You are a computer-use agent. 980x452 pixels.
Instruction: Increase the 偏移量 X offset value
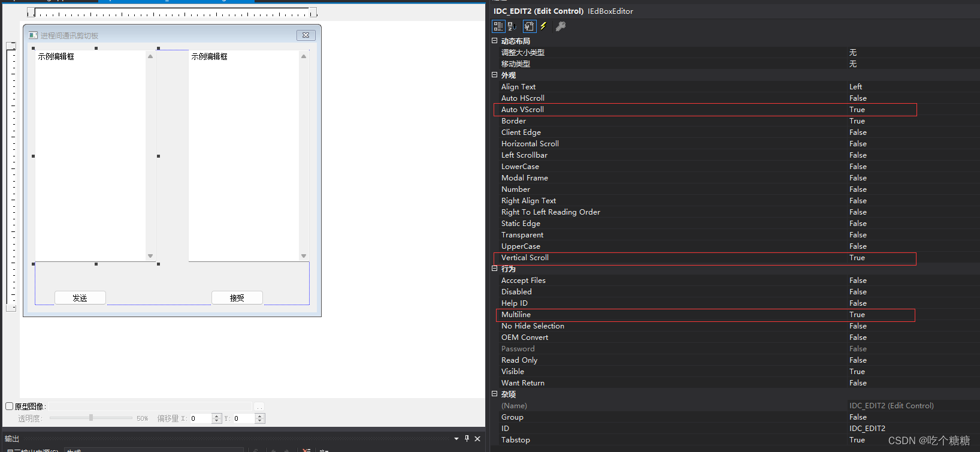click(x=217, y=416)
